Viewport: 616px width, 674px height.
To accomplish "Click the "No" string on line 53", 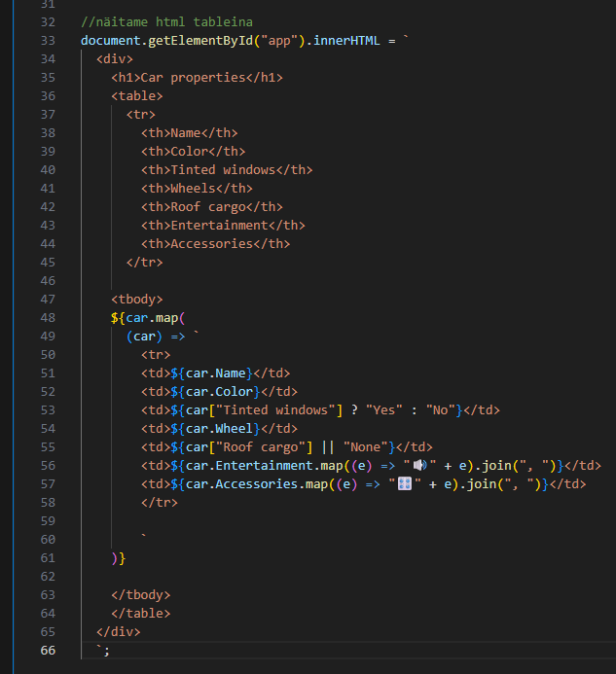I will pos(441,410).
